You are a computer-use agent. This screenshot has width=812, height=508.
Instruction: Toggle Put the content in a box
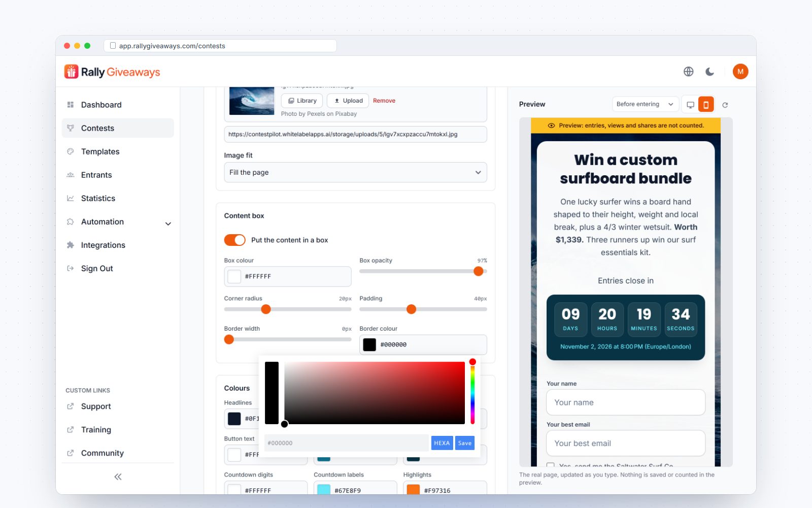coord(234,240)
